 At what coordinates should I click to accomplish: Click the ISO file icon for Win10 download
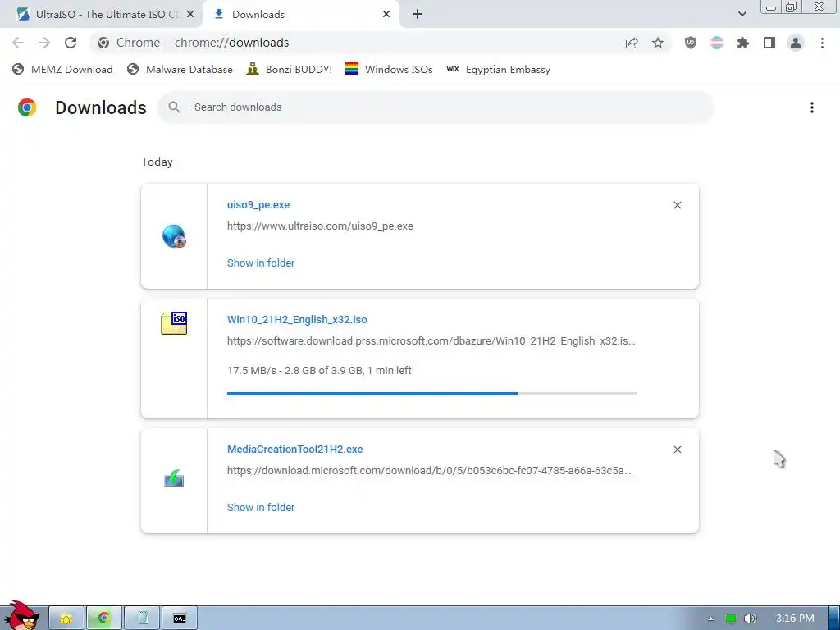tap(174, 323)
